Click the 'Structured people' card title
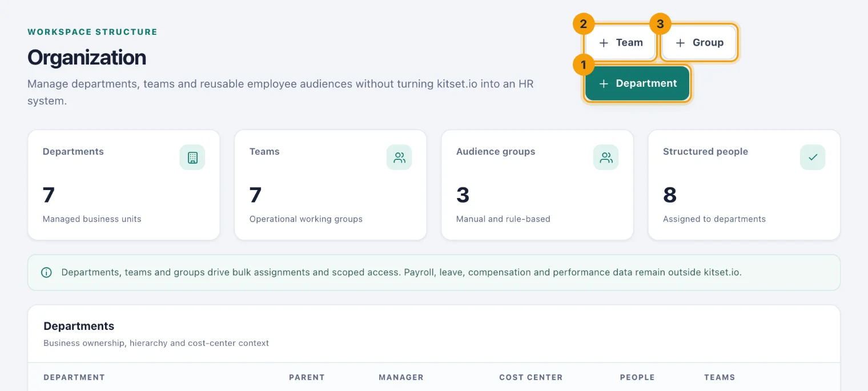The height and width of the screenshot is (391, 868). (705, 152)
